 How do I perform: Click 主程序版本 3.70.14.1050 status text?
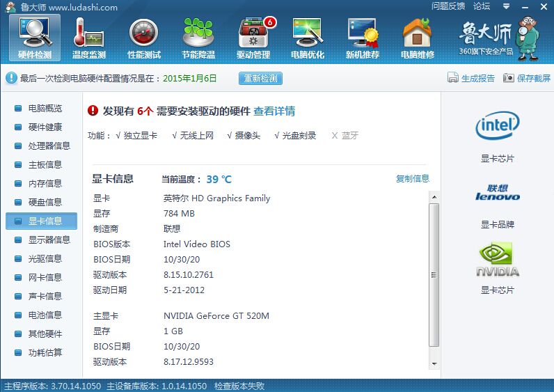pos(53,386)
